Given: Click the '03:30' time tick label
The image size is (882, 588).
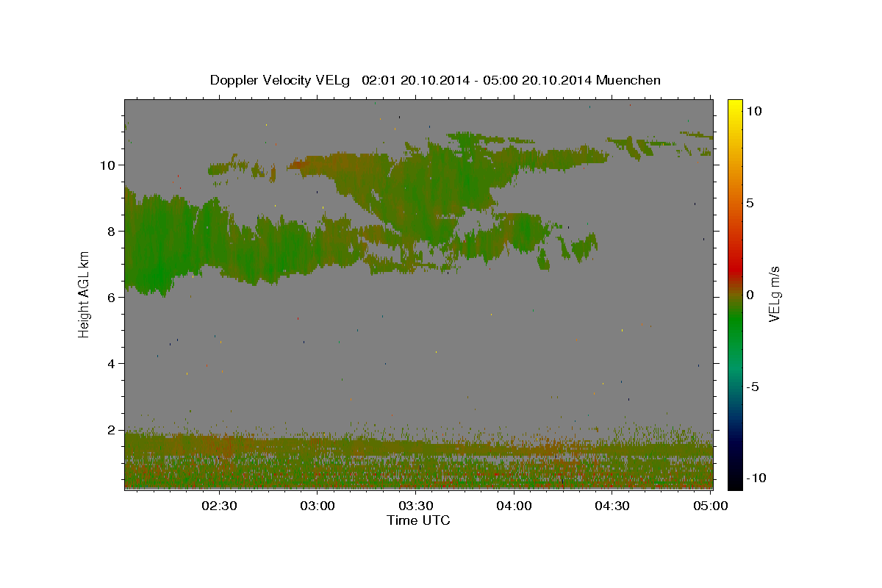Looking at the screenshot, I should (416, 506).
